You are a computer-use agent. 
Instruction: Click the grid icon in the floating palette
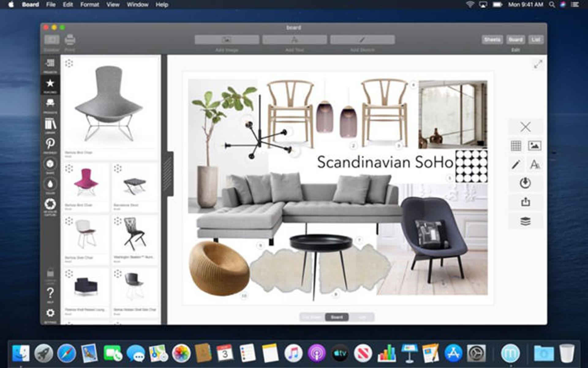516,146
